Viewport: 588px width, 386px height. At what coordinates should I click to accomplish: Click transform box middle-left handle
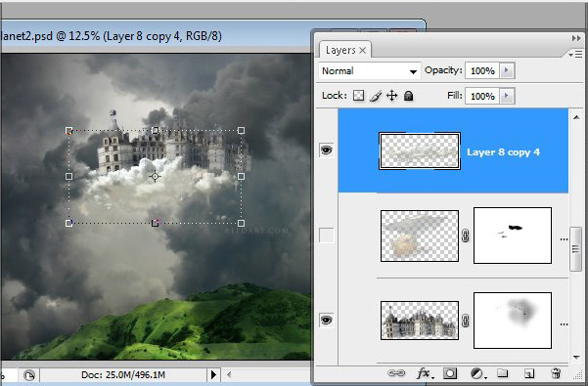point(69,176)
